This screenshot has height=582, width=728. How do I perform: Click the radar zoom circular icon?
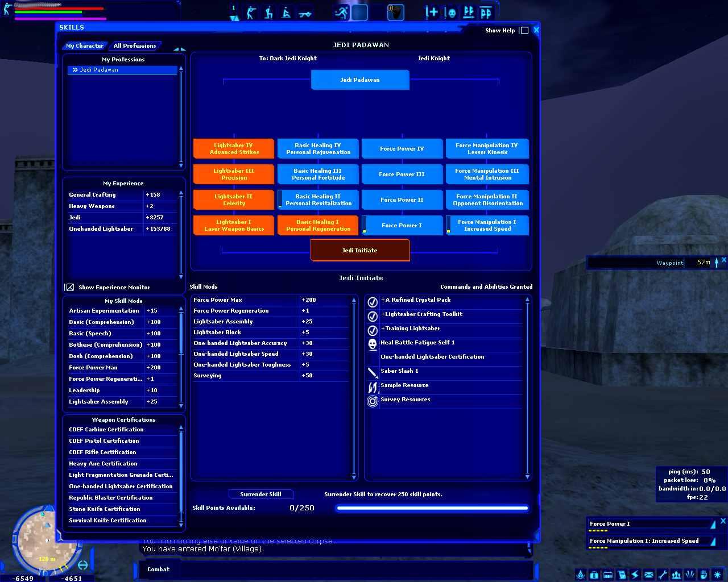pos(82,565)
